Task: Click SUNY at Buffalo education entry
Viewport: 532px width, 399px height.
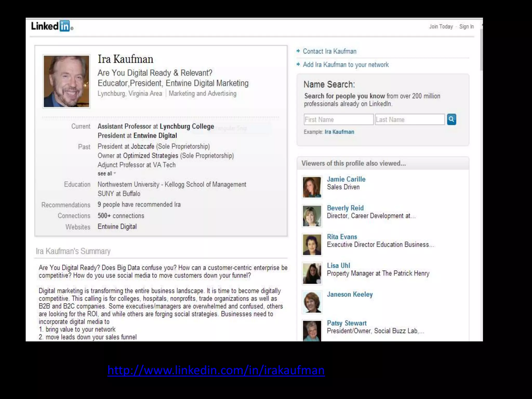Action: pos(119,194)
